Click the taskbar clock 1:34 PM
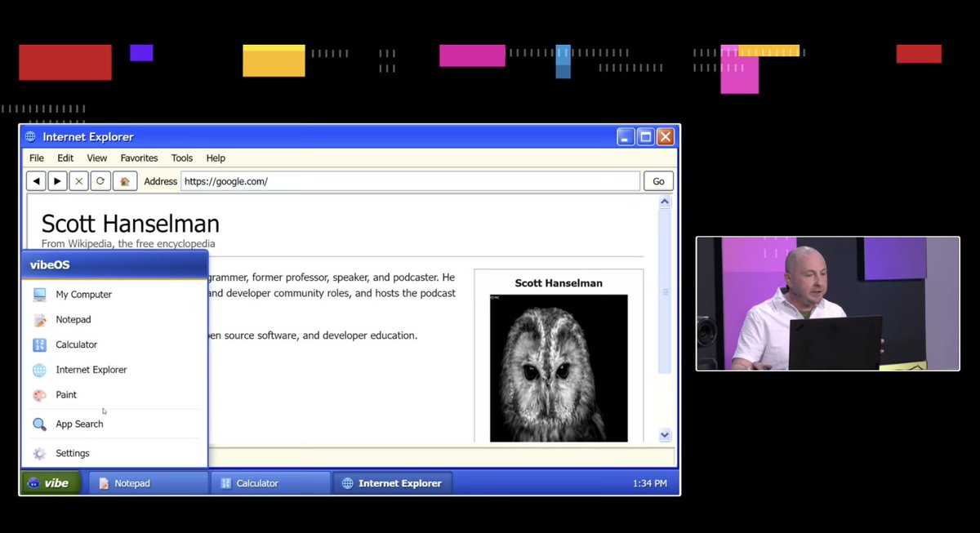 650,483
